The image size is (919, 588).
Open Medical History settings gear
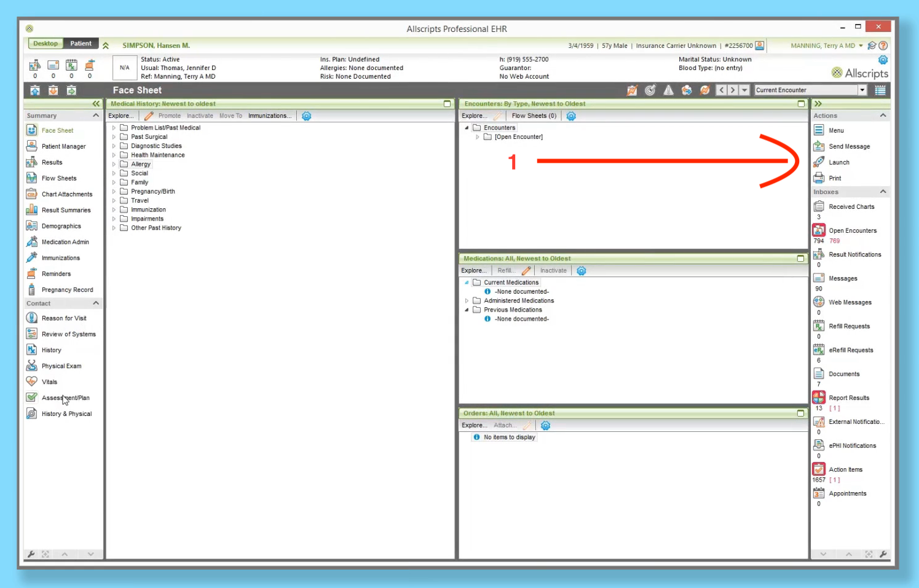307,116
